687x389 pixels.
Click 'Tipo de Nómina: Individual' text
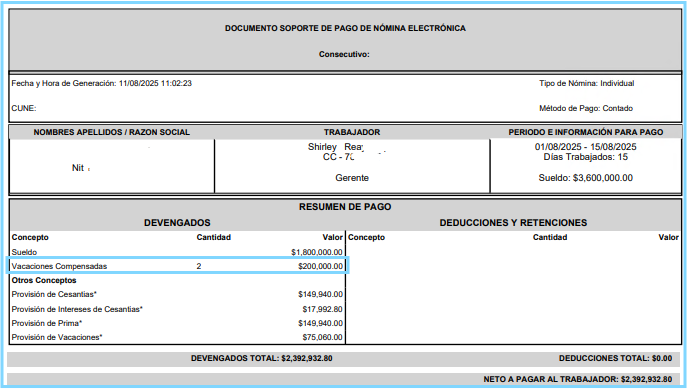tap(587, 83)
